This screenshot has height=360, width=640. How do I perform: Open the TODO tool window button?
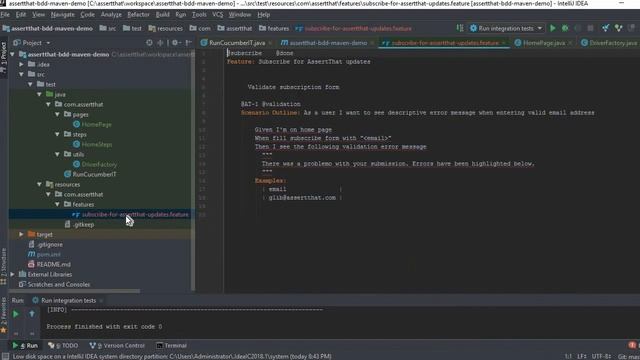[x=63, y=345]
